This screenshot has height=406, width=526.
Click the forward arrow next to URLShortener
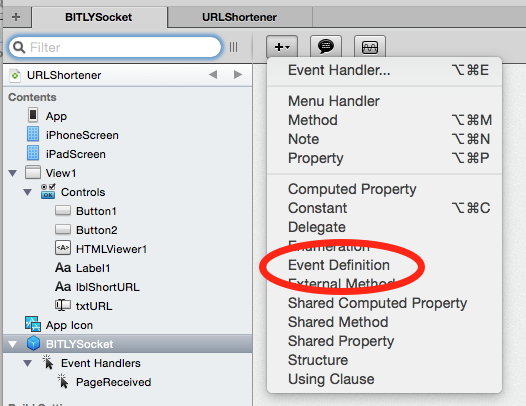pos(238,74)
